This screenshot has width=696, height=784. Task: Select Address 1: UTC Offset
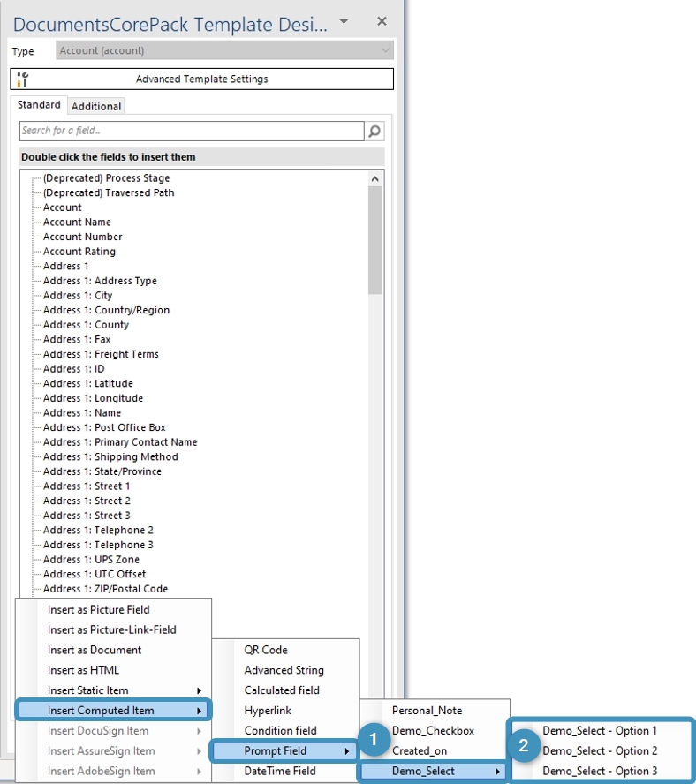click(95, 574)
